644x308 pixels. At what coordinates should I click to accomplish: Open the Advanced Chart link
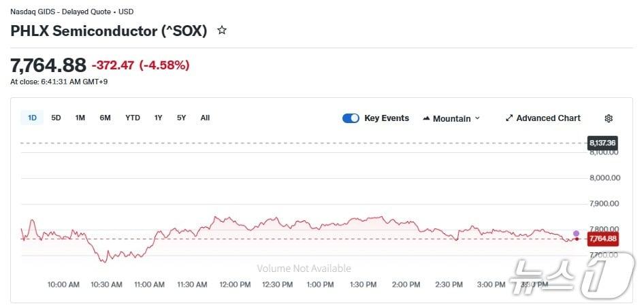pyautogui.click(x=548, y=118)
